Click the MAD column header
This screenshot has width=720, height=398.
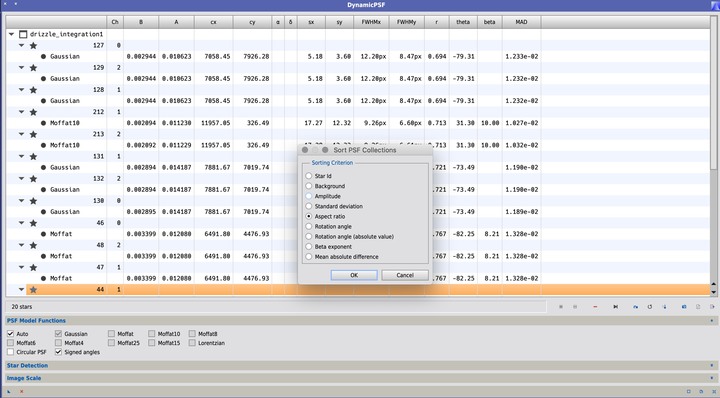[521, 22]
